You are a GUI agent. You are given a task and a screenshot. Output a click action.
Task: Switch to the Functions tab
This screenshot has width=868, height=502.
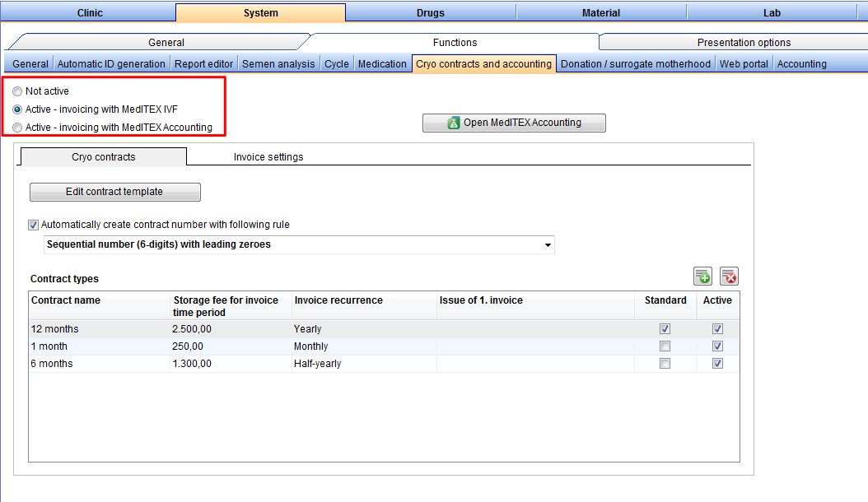click(x=455, y=43)
